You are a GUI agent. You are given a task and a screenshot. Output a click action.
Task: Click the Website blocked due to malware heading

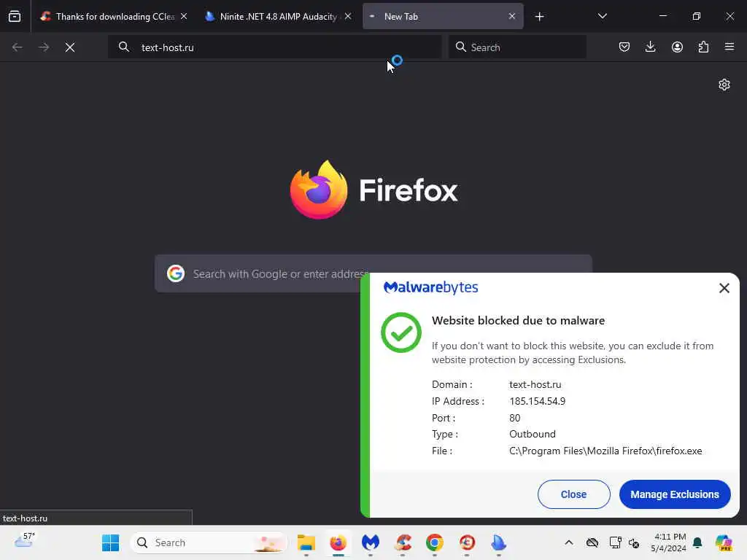518,321
